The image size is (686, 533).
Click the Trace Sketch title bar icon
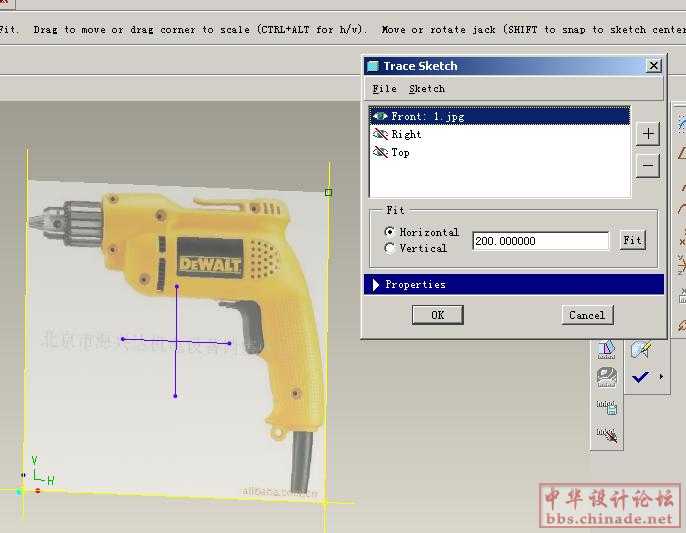coord(373,66)
